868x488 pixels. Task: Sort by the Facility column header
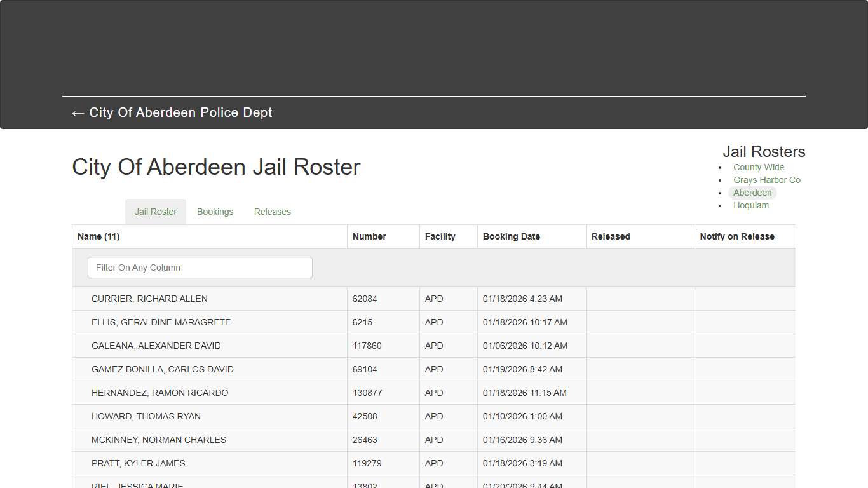[440, 236]
